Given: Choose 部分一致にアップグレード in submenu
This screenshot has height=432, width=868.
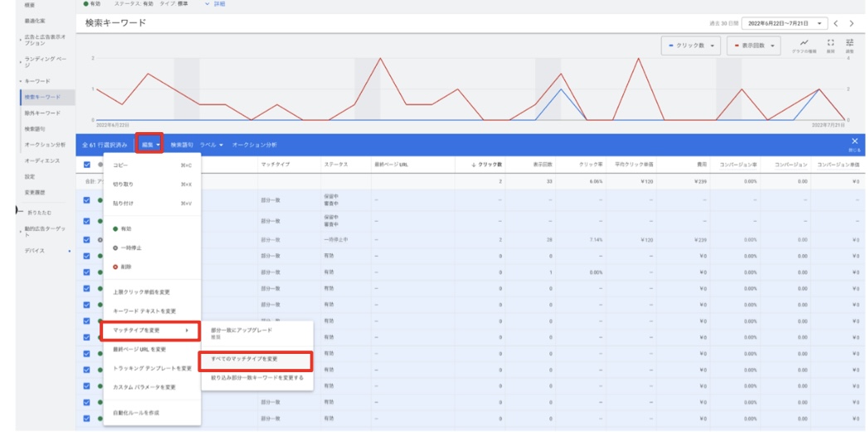Looking at the screenshot, I should [257, 332].
